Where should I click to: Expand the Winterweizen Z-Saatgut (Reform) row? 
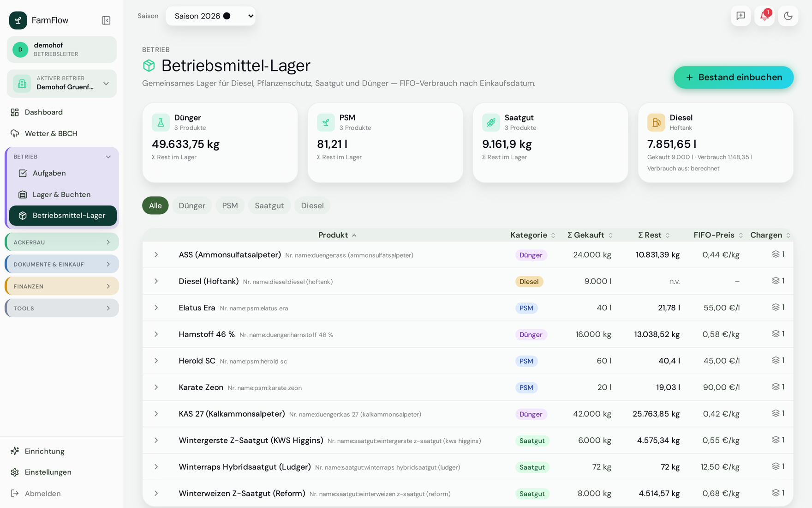point(156,494)
